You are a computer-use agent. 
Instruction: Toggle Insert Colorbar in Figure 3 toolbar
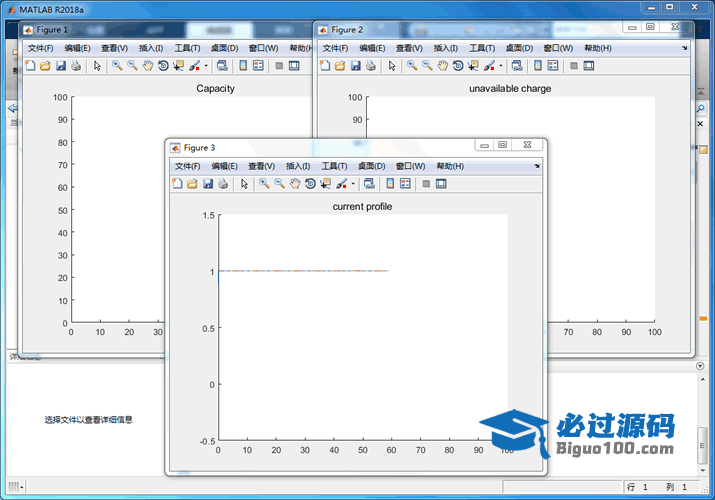pyautogui.click(x=390, y=184)
